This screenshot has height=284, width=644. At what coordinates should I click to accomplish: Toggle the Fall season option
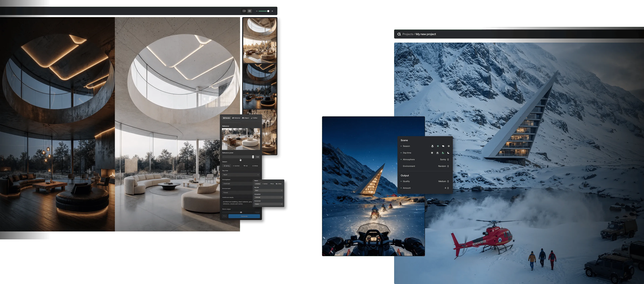point(246,166)
